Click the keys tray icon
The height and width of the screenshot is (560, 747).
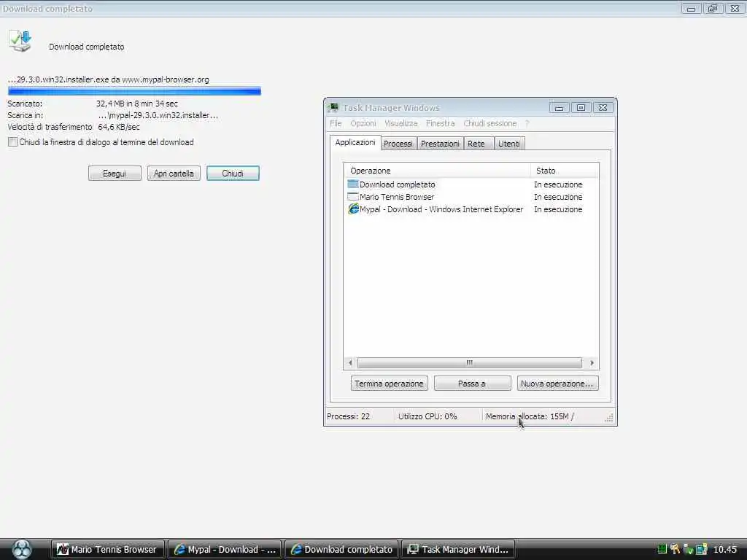point(675,550)
